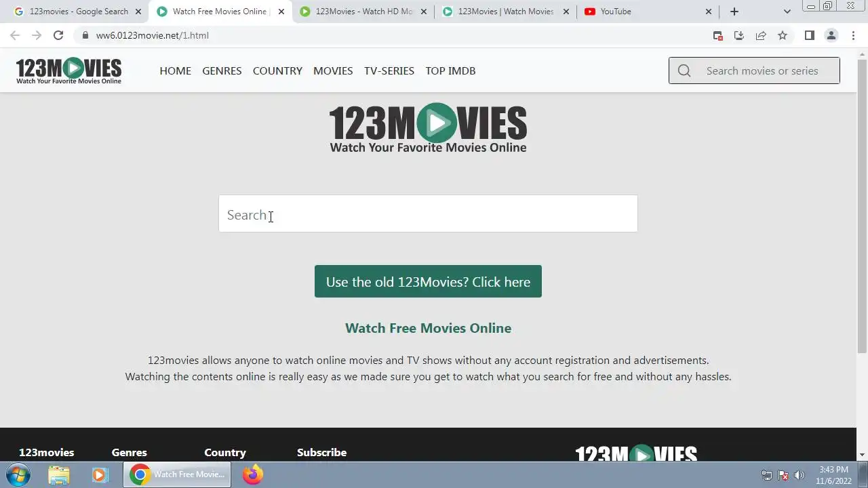Open the TOP IMDB nav item
The width and height of the screenshot is (868, 488).
click(450, 70)
